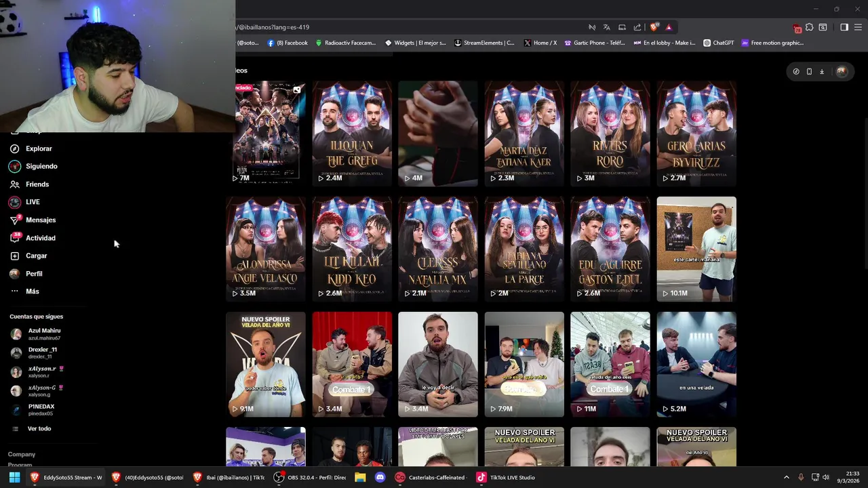
Task: Open the profile avatar in floating bar
Action: 842,71
